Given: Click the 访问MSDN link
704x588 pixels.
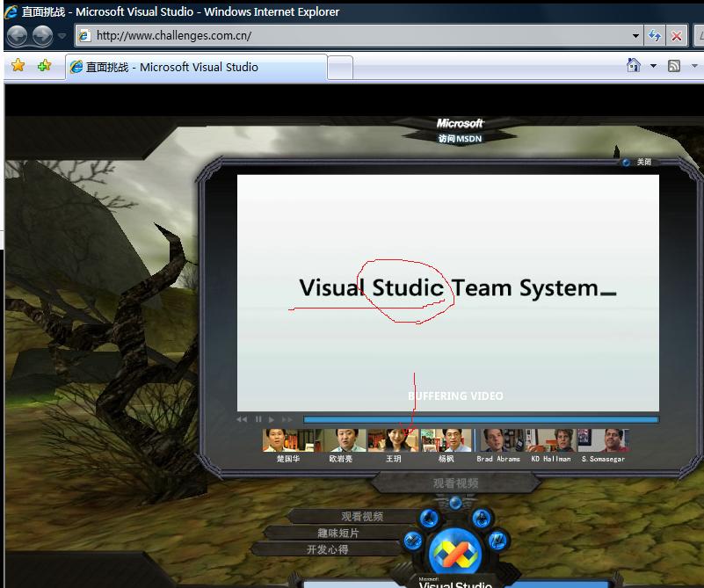Looking at the screenshot, I should pos(460,139).
